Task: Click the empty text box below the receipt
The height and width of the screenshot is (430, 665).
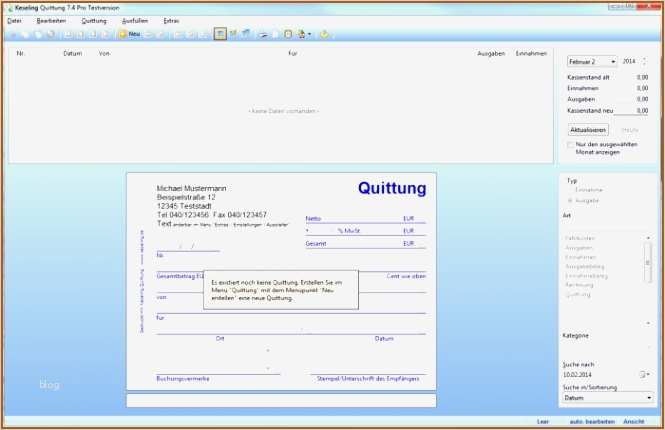Action: [x=281, y=401]
